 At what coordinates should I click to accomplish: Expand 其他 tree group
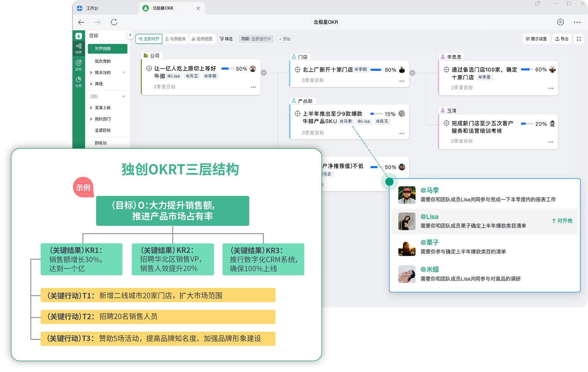(91, 84)
